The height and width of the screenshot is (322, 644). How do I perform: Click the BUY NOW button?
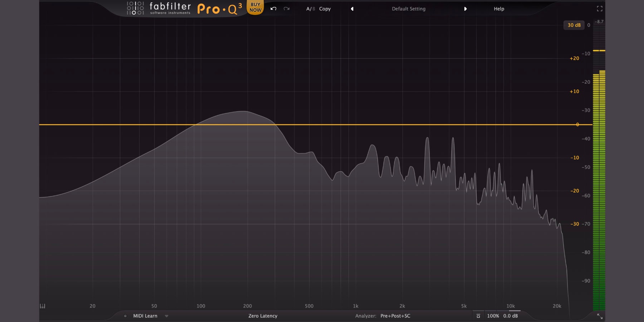click(x=255, y=6)
